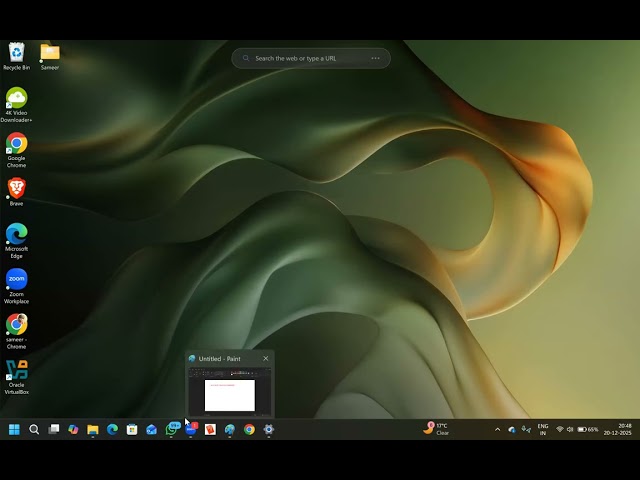Click the Untitled - Paint preview thumbnail
This screenshot has height=480, width=640.
pos(230,393)
